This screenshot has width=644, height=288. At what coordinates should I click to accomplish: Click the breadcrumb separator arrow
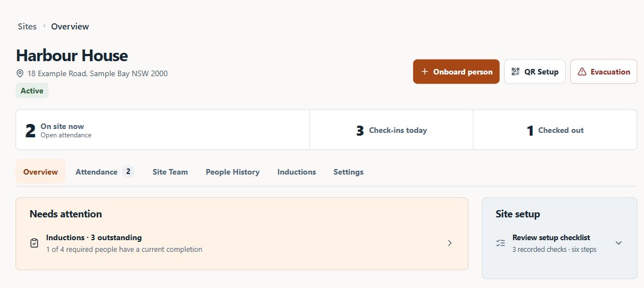pos(44,26)
